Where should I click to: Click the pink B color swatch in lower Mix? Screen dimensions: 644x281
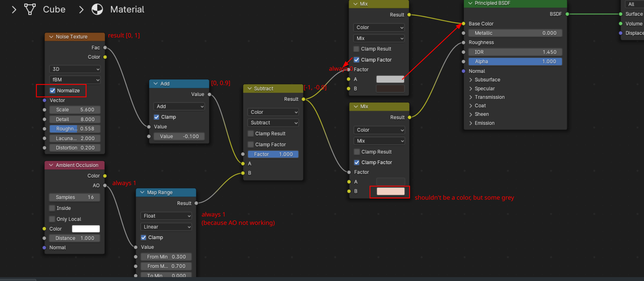390,191
